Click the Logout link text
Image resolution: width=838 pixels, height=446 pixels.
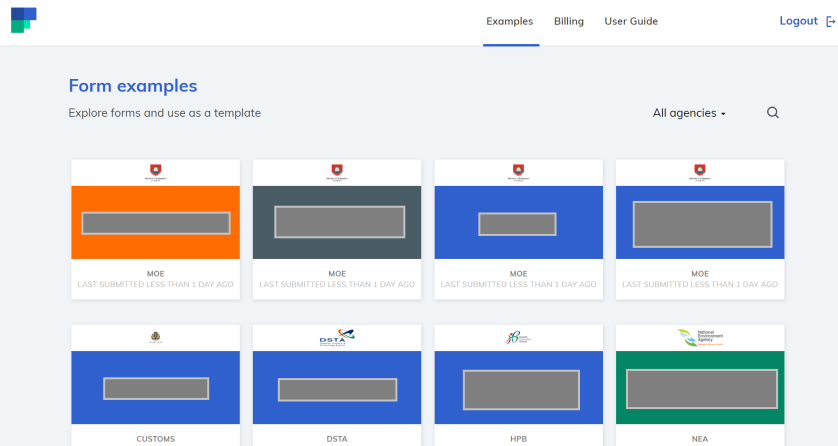(798, 21)
